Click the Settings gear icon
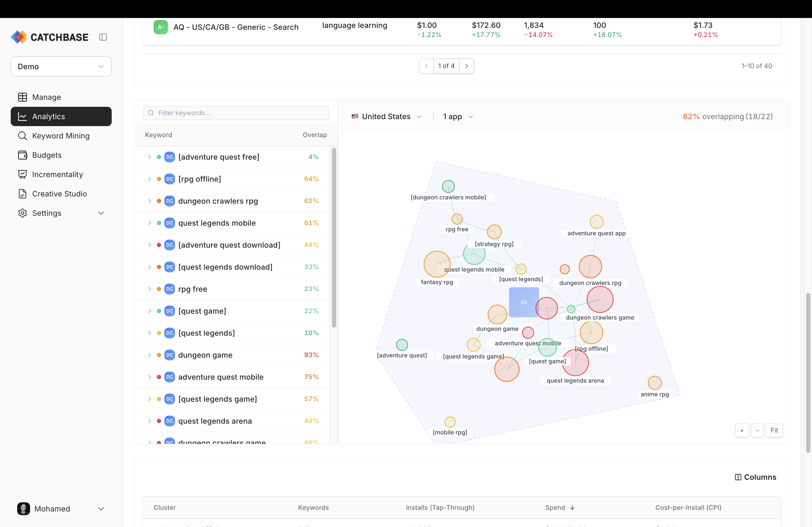Image resolution: width=812 pixels, height=527 pixels. (23, 213)
